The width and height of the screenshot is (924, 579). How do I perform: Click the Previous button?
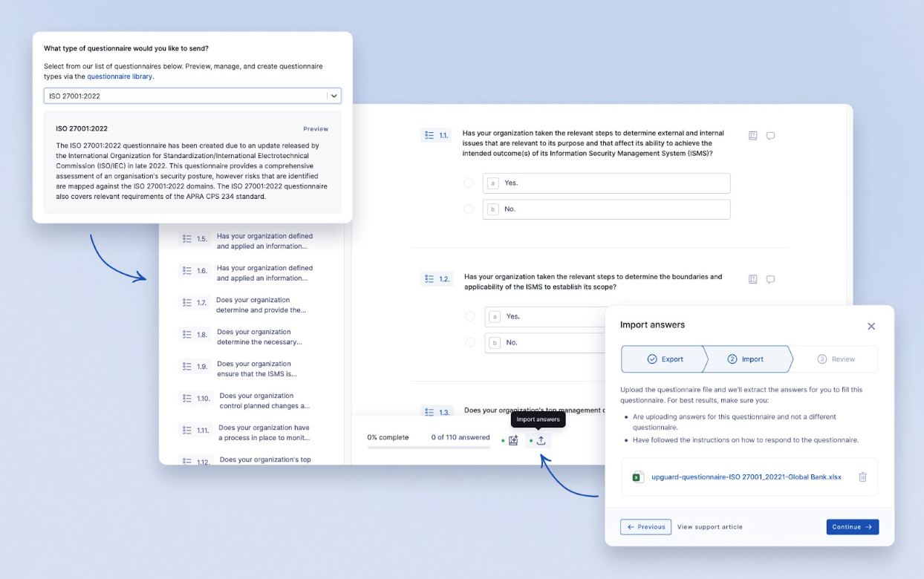click(645, 527)
